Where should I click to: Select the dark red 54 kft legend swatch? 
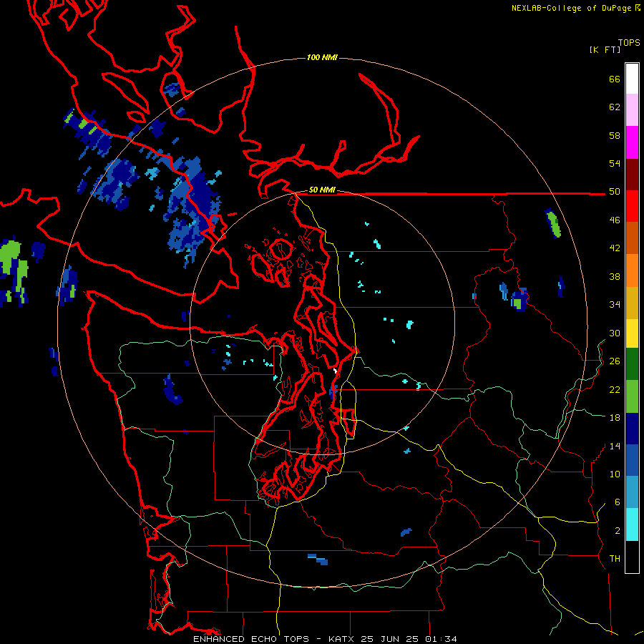pyautogui.click(x=632, y=175)
